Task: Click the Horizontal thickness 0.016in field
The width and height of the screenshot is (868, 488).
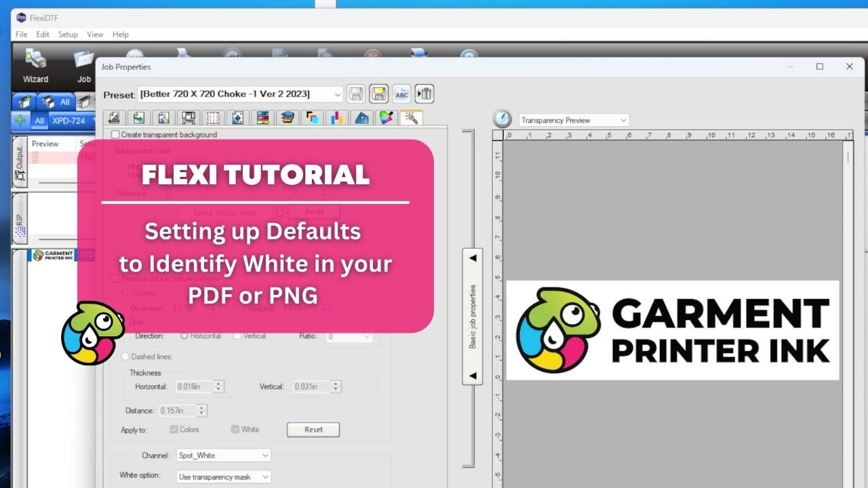Action: pyautogui.click(x=194, y=386)
